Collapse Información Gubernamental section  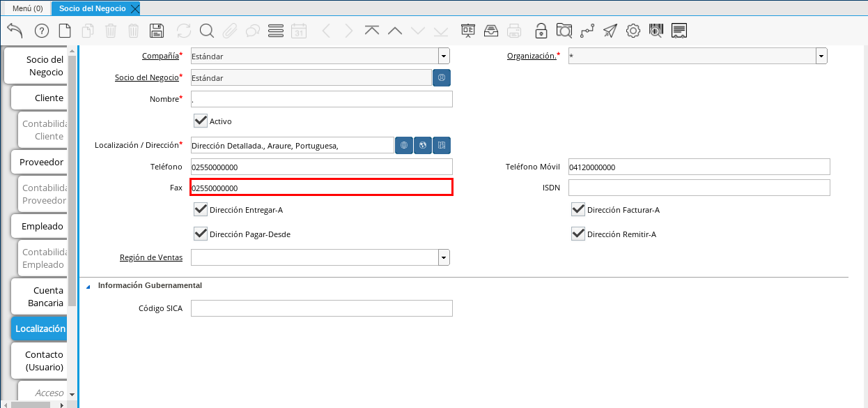(x=88, y=286)
